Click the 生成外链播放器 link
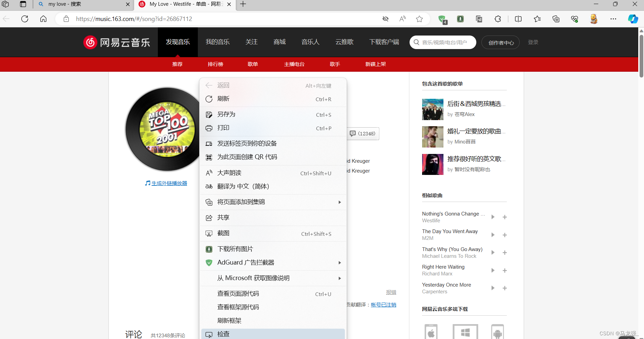The height and width of the screenshot is (339, 644). (169, 183)
